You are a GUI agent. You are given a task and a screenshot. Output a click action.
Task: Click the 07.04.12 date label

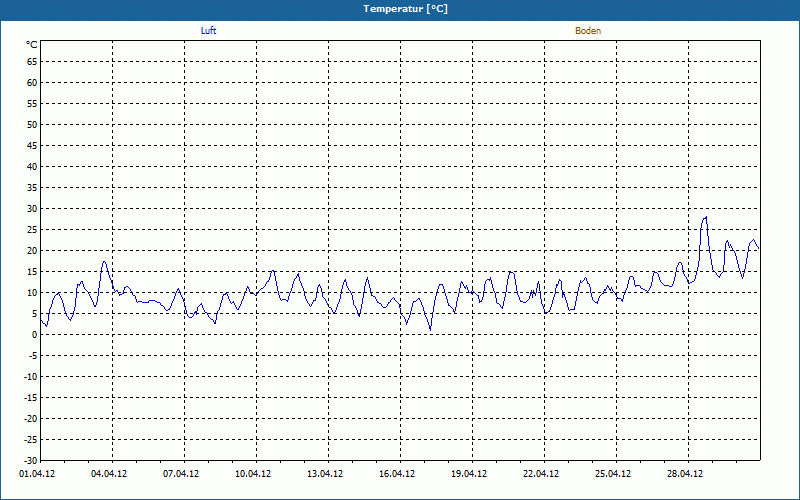(x=181, y=474)
